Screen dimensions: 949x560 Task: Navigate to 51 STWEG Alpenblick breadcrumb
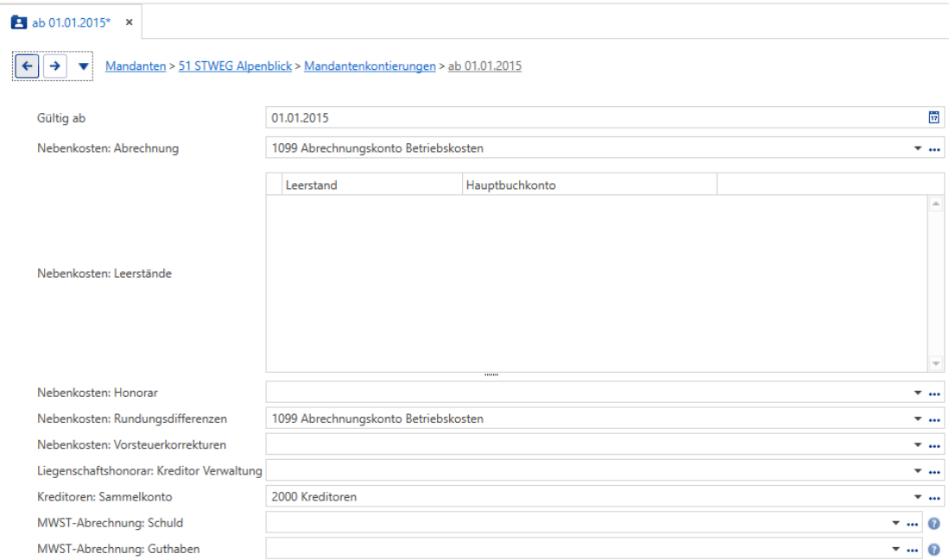click(x=235, y=66)
